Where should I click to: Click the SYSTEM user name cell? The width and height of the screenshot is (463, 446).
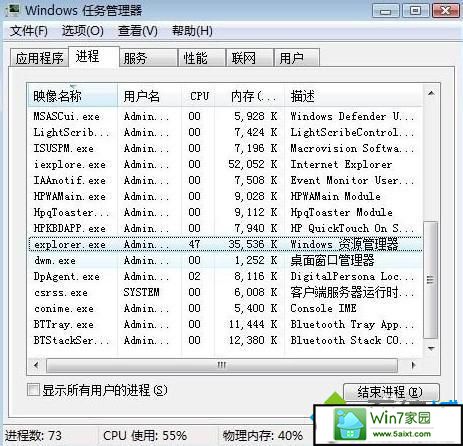coord(141,292)
